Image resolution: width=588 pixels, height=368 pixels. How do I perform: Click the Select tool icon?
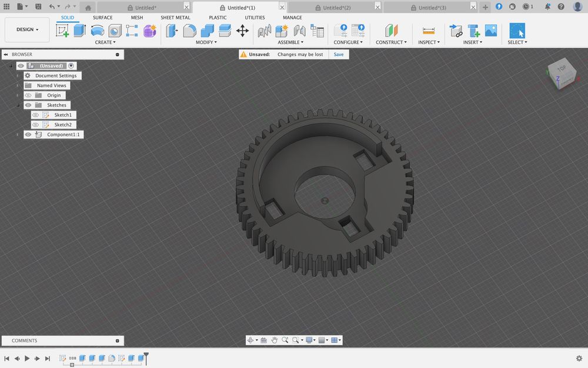(x=517, y=31)
